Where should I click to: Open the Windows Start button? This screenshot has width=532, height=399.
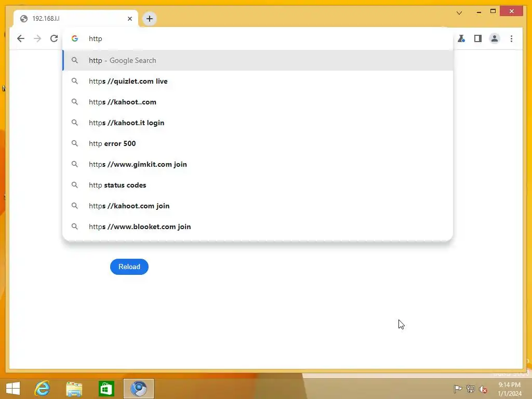(x=13, y=389)
